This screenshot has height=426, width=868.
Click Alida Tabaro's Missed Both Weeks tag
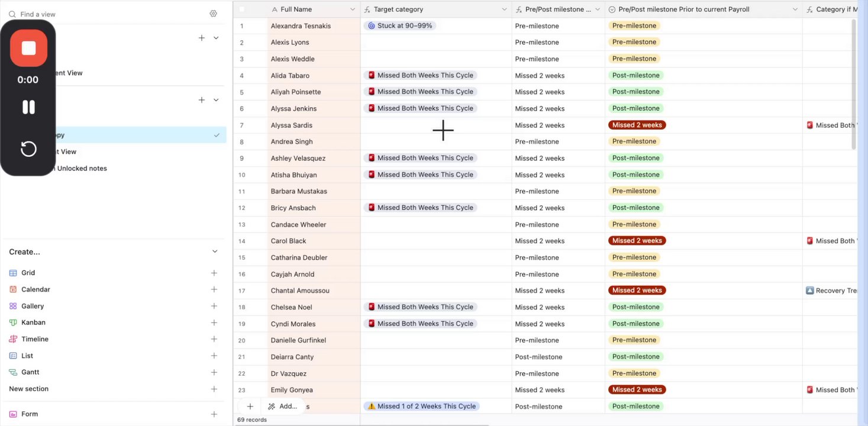pyautogui.click(x=421, y=75)
